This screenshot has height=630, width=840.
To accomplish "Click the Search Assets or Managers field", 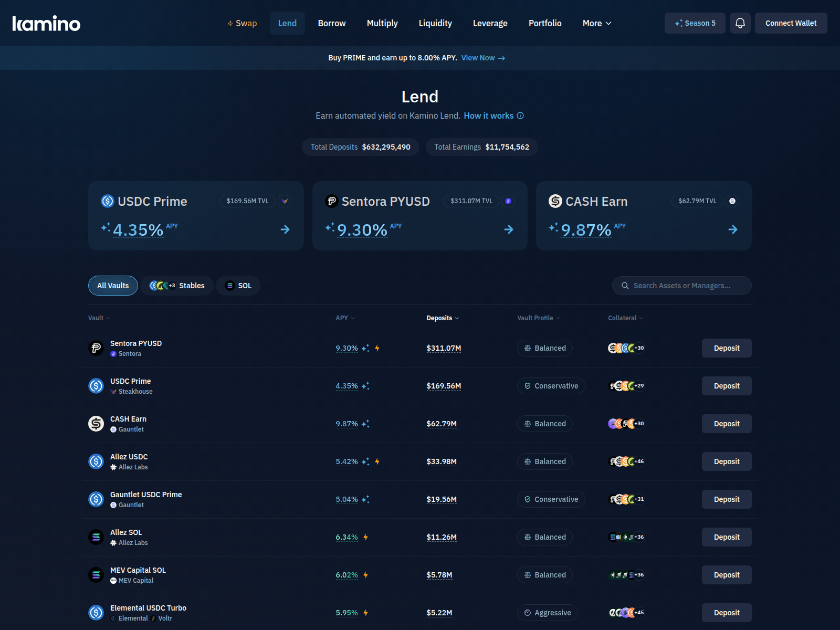I will pos(681,286).
